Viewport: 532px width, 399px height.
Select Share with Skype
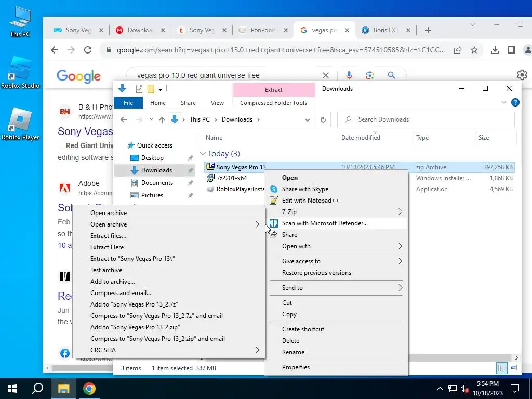click(x=305, y=189)
